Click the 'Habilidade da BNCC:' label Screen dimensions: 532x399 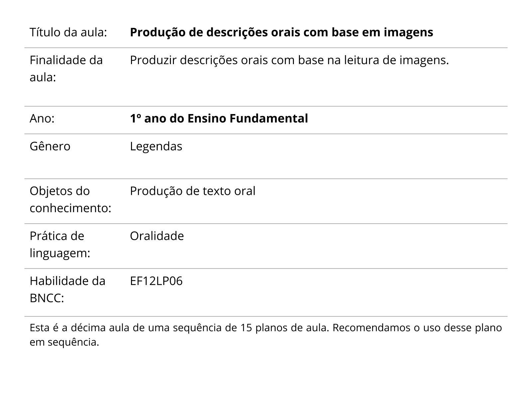tap(67, 290)
